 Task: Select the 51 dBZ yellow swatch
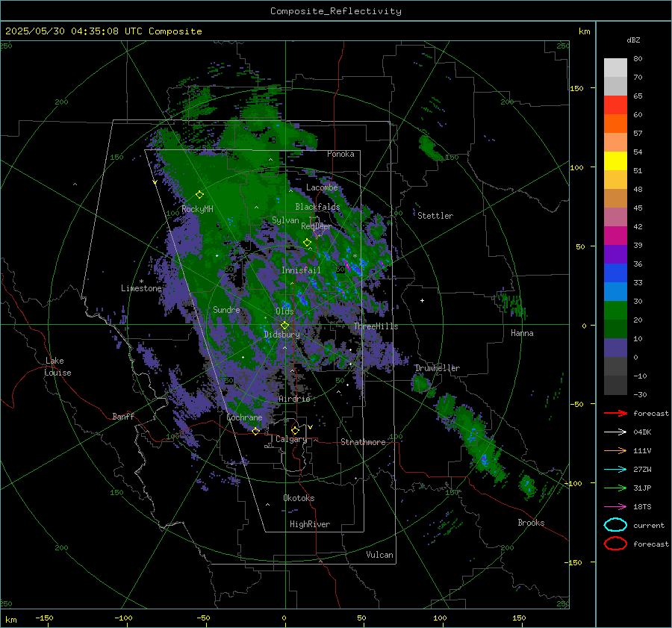point(615,161)
